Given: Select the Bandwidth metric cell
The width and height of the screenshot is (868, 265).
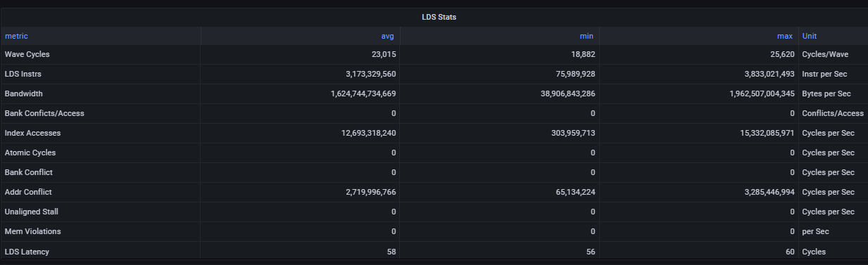Looking at the screenshot, I should (x=101, y=93).
